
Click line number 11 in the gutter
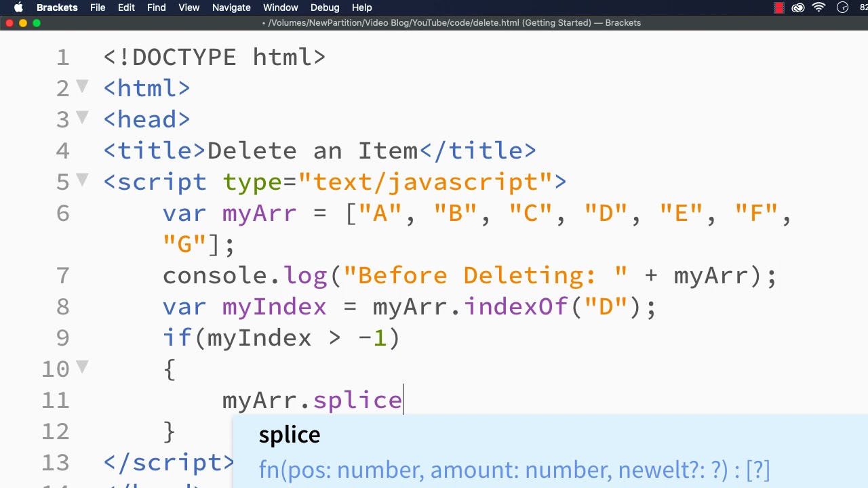56,401
